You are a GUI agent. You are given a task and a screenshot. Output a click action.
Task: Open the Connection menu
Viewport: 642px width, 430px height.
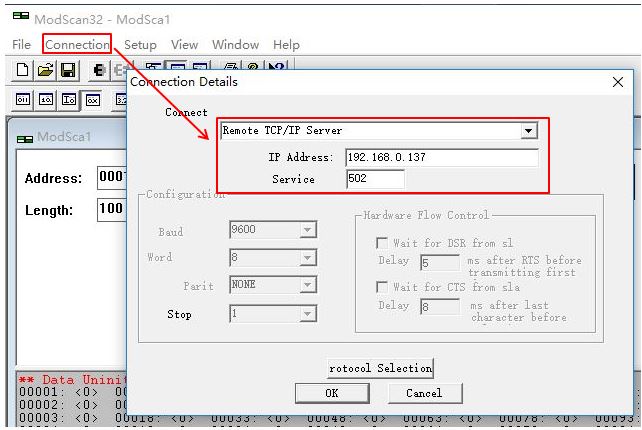click(77, 44)
